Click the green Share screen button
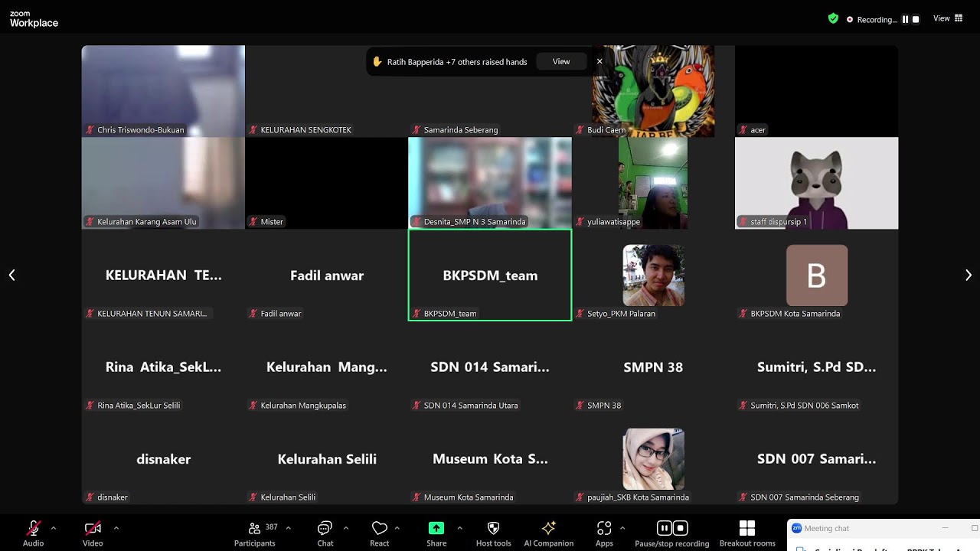 [x=436, y=528]
